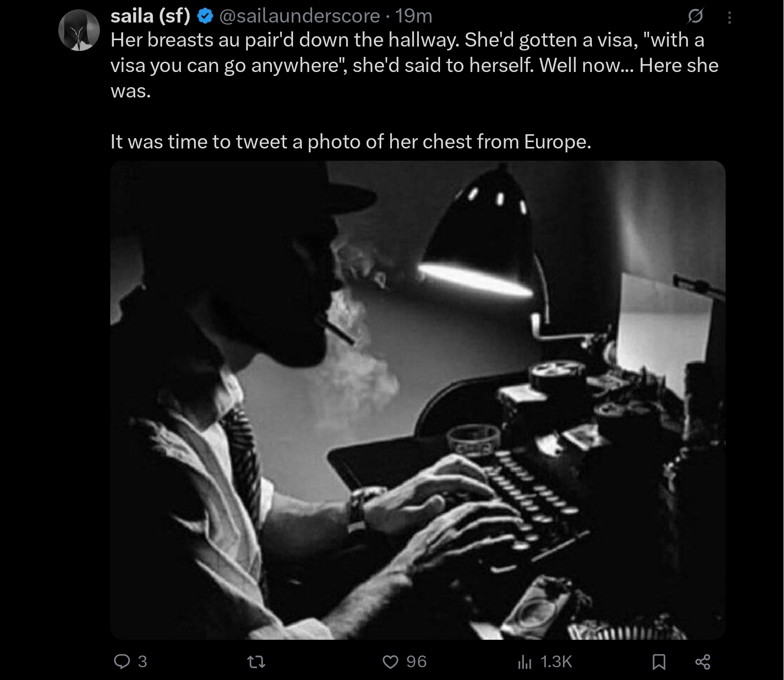
Task: Click the tweet text starting "Her breasts"
Action: pos(415,65)
